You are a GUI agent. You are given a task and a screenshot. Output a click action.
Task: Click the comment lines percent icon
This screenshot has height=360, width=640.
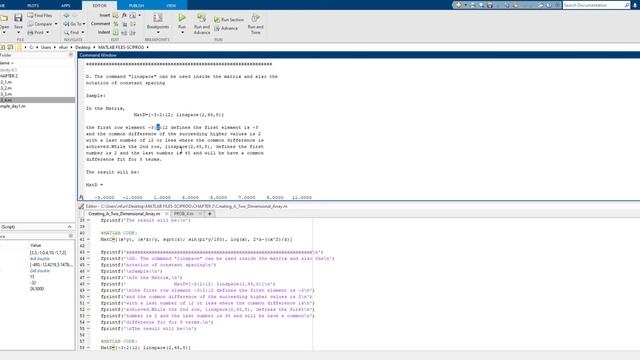116,24
